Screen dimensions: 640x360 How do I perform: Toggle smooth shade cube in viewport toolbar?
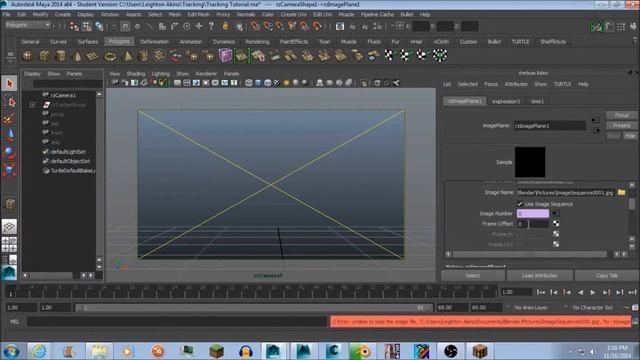(258, 83)
